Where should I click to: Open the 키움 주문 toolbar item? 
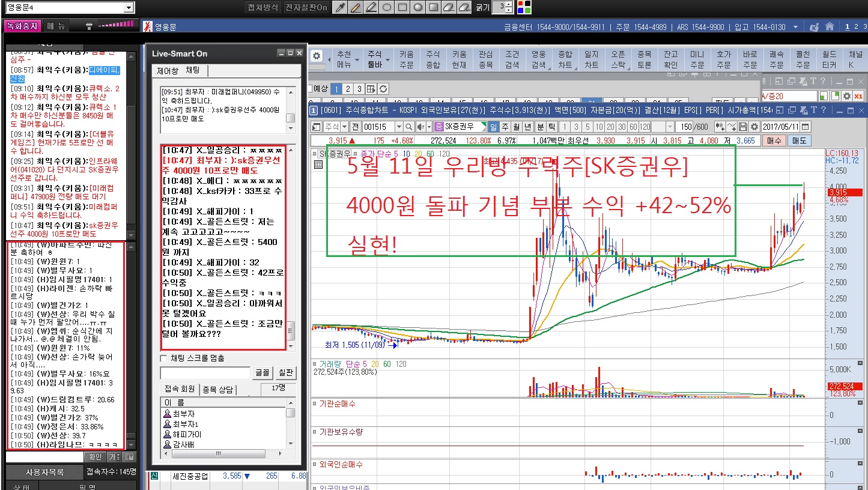pos(406,59)
